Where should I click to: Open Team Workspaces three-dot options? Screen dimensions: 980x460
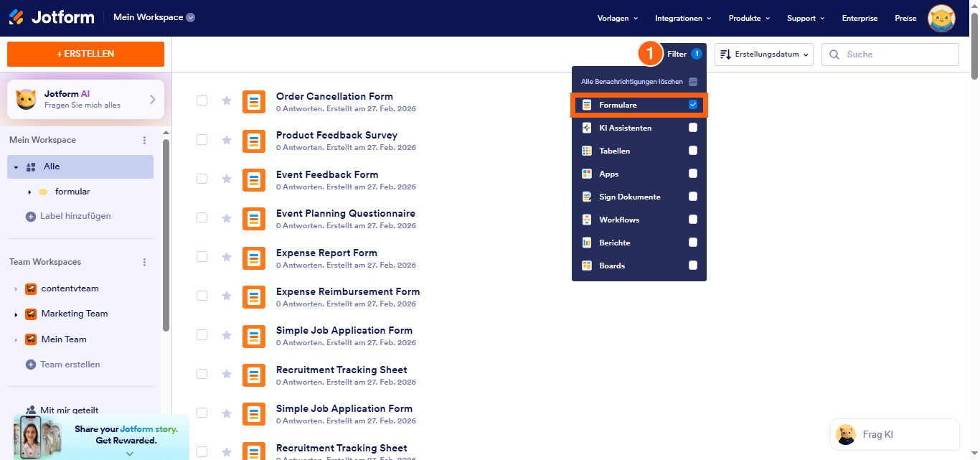tap(144, 262)
